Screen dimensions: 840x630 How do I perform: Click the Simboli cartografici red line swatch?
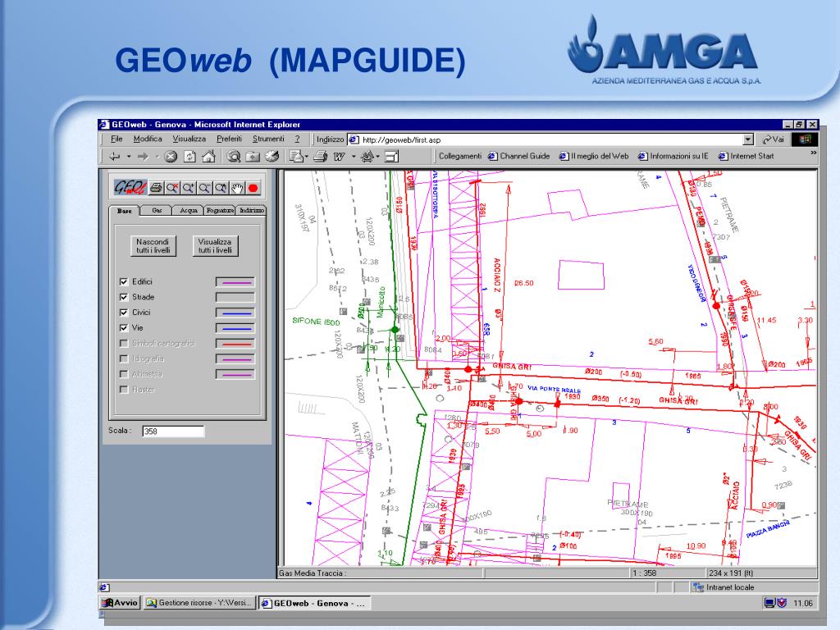(x=235, y=344)
